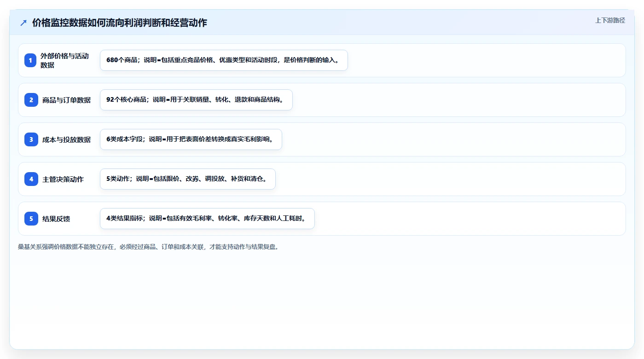Open the 6类成本字段 description box
644x359 pixels.
click(x=191, y=139)
